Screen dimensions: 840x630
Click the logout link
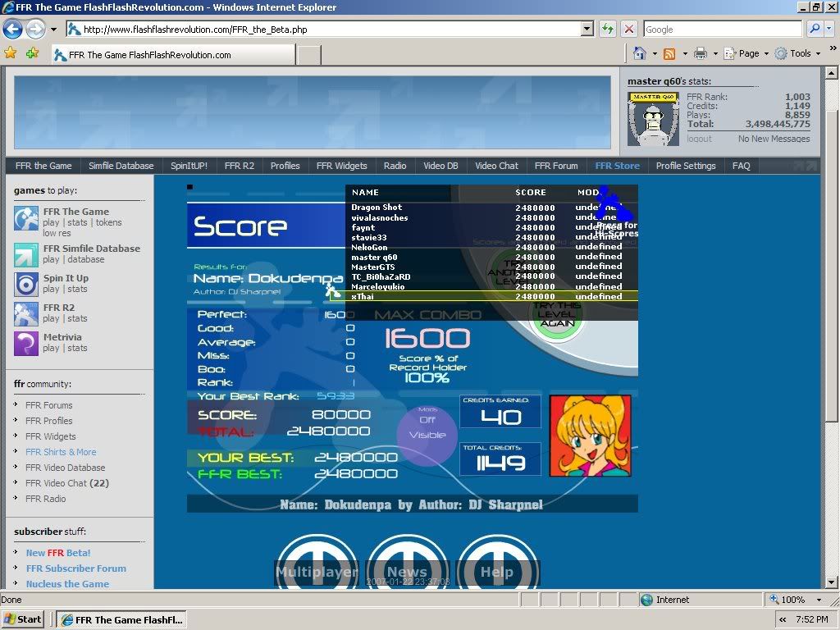[699, 139]
